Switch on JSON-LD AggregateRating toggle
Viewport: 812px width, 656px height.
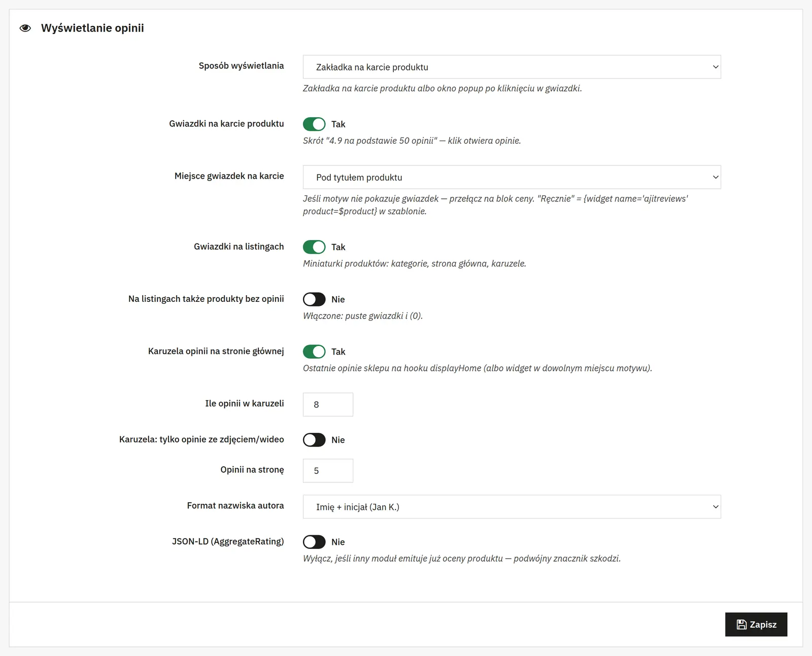(314, 542)
